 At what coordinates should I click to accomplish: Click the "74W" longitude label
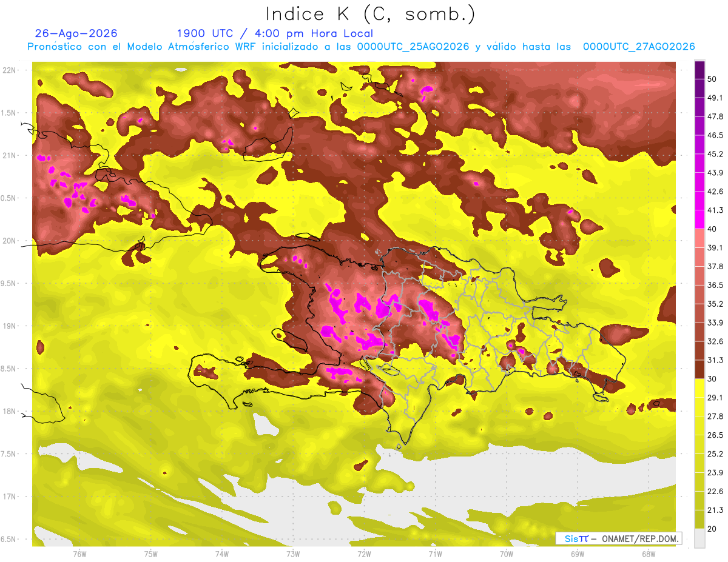[x=222, y=554]
